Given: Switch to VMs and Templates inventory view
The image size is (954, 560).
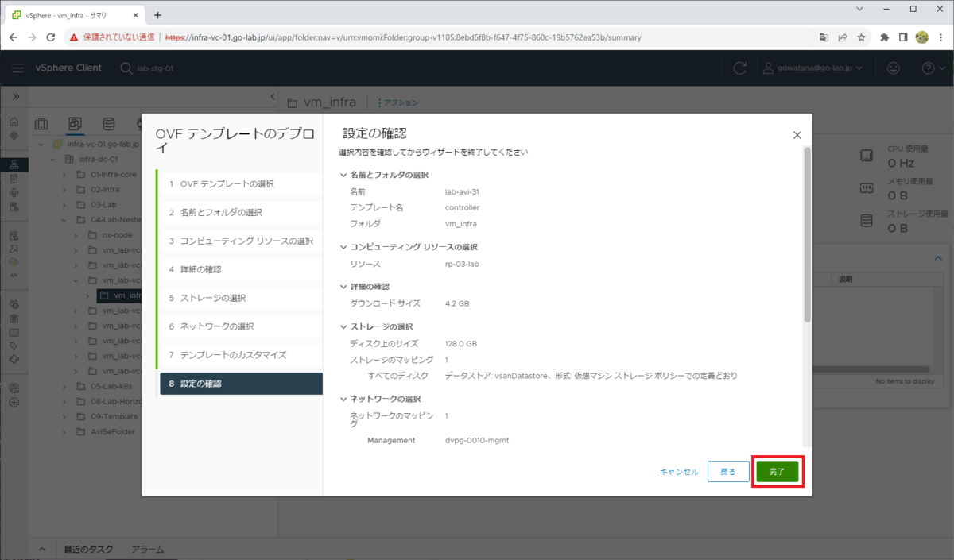Looking at the screenshot, I should 75,124.
